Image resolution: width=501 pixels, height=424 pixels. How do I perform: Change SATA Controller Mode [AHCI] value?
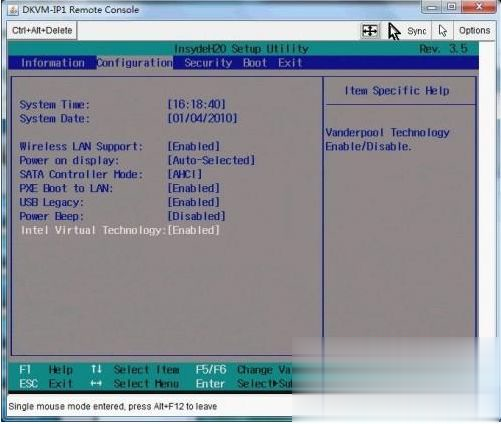point(185,174)
